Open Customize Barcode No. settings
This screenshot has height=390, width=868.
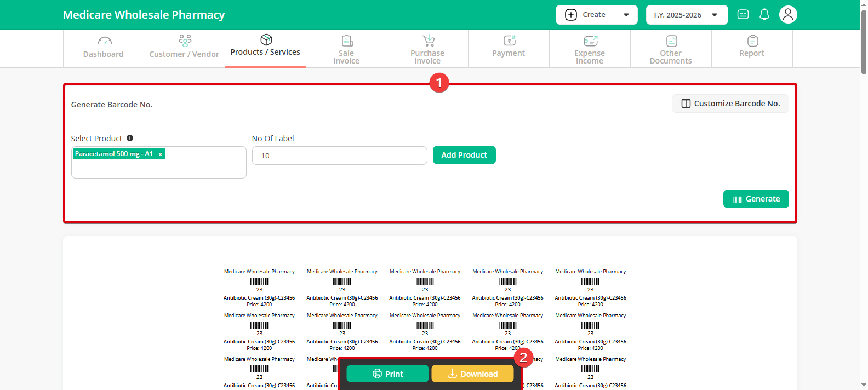(730, 104)
